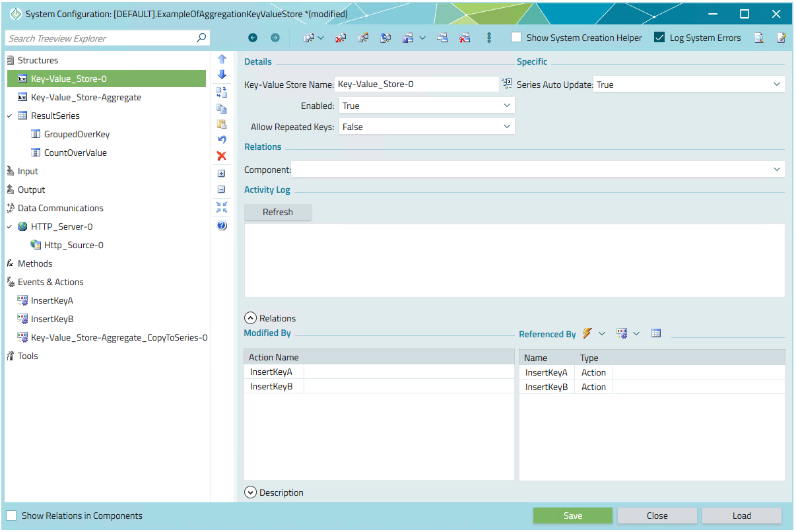Click the blue move up arrow icon
Image resolution: width=796 pixels, height=532 pixels.
click(222, 59)
